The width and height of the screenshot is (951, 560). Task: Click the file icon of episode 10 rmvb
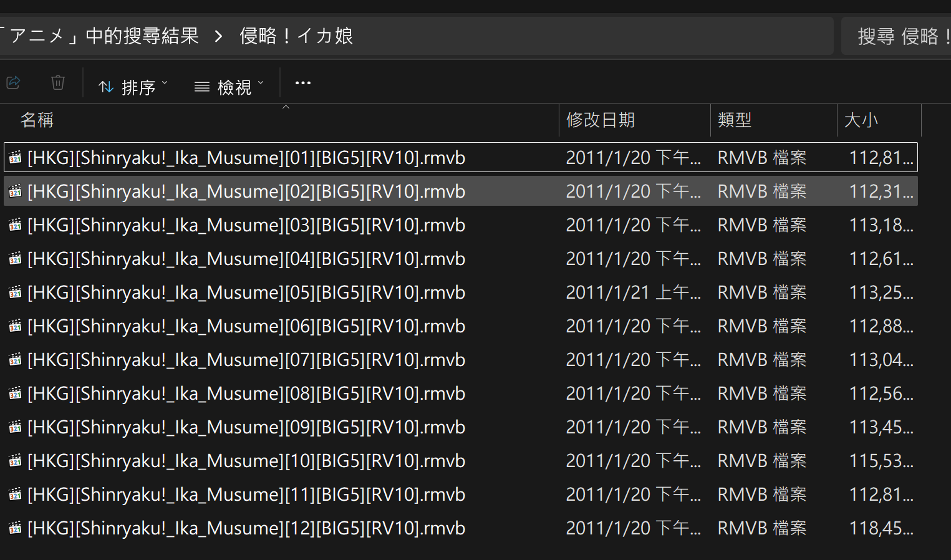coord(16,461)
